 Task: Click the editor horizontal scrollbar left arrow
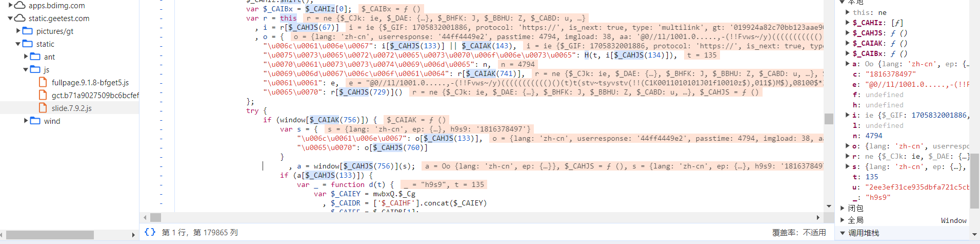pos(145,217)
